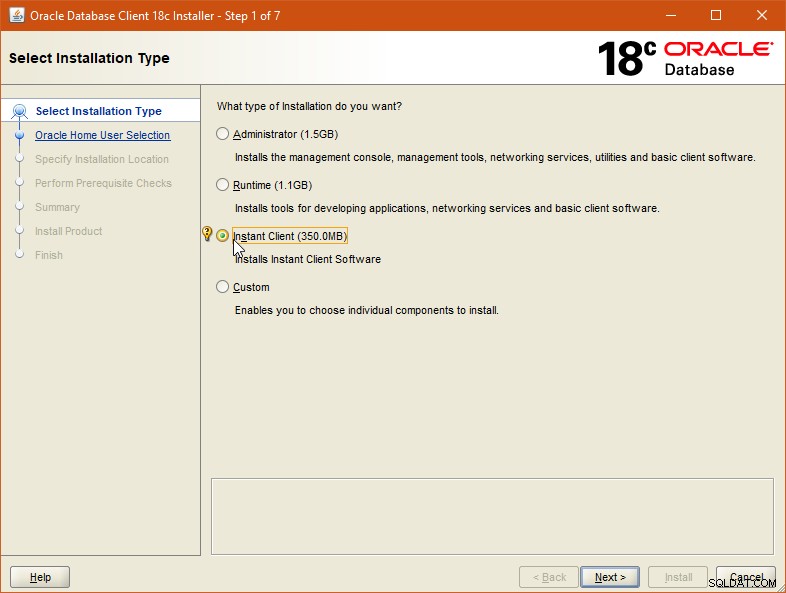Click the lightbulb hint icon beside Instant Client

coord(207,234)
